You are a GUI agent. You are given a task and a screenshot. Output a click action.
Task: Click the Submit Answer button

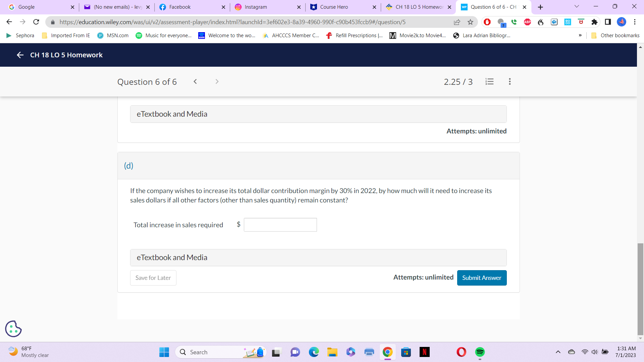pyautogui.click(x=482, y=278)
